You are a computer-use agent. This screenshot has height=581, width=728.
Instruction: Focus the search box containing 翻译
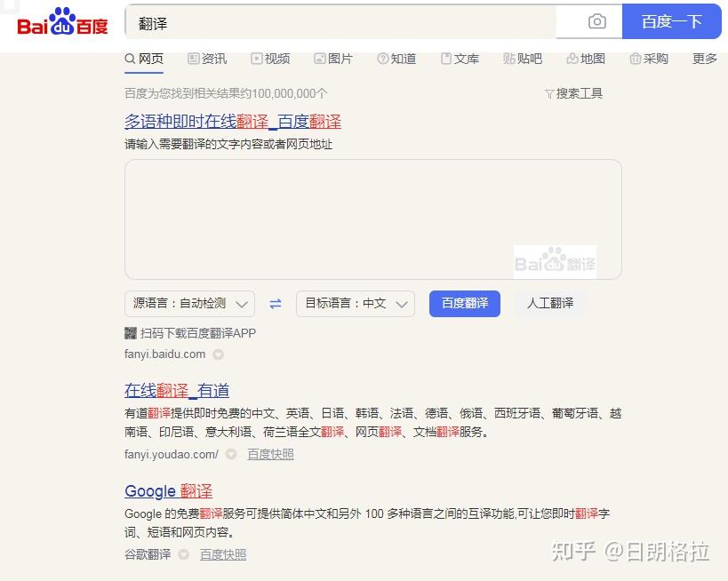(x=341, y=22)
